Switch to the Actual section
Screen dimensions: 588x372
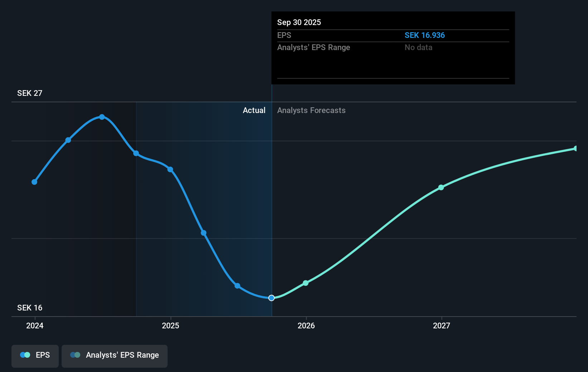[x=254, y=110]
